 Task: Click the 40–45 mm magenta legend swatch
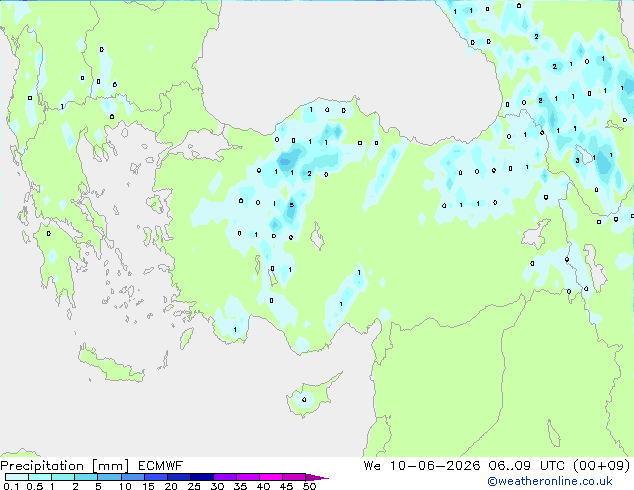point(271,477)
